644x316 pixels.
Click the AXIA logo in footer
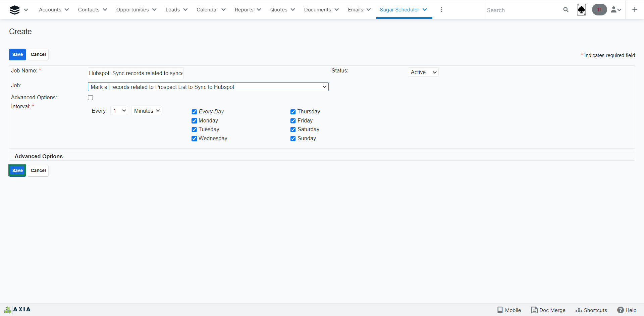(x=17, y=310)
